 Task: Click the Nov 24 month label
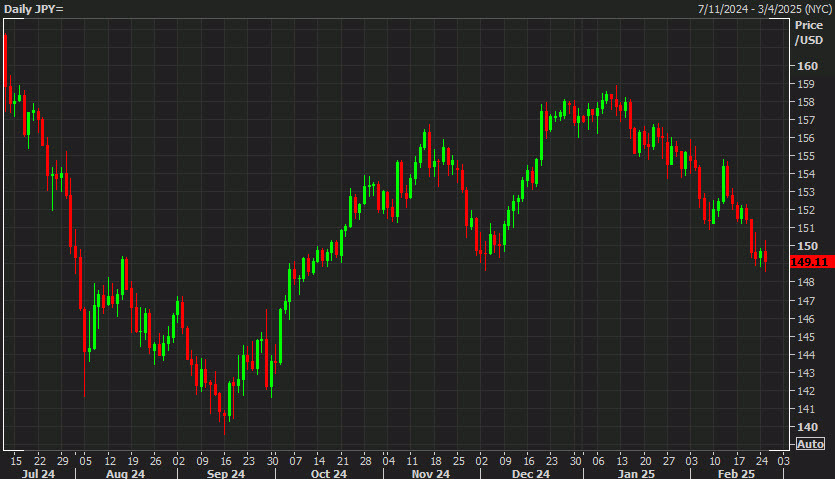pos(431,474)
